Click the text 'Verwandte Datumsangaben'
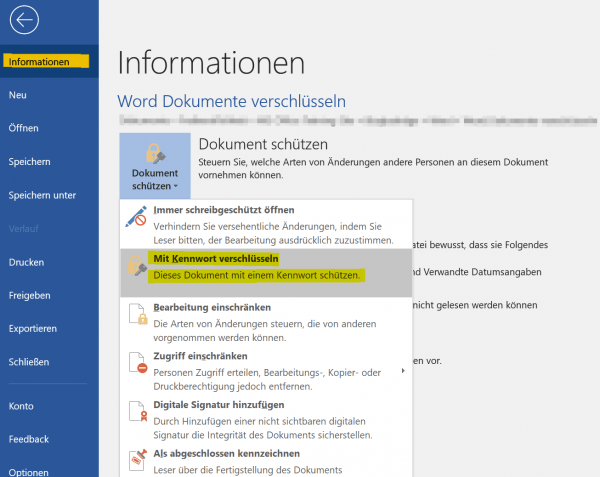The height and width of the screenshot is (477, 600). pyautogui.click(x=482, y=272)
